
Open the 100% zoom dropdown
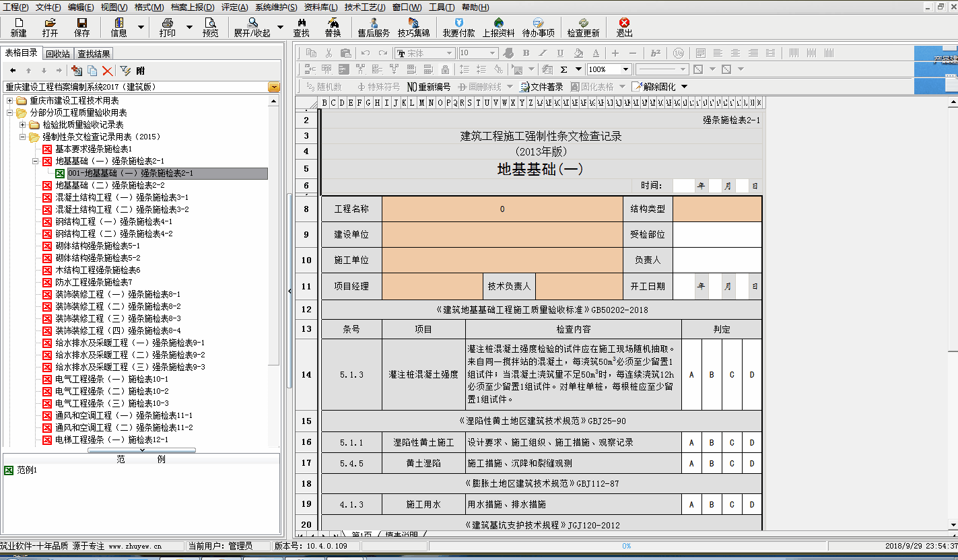pos(625,69)
